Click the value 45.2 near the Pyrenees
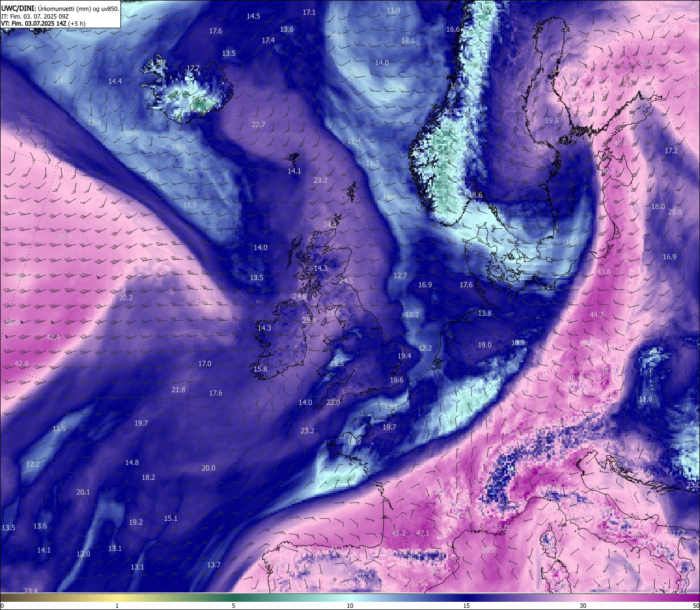Viewport: 700px width, 610px height. [x=399, y=533]
